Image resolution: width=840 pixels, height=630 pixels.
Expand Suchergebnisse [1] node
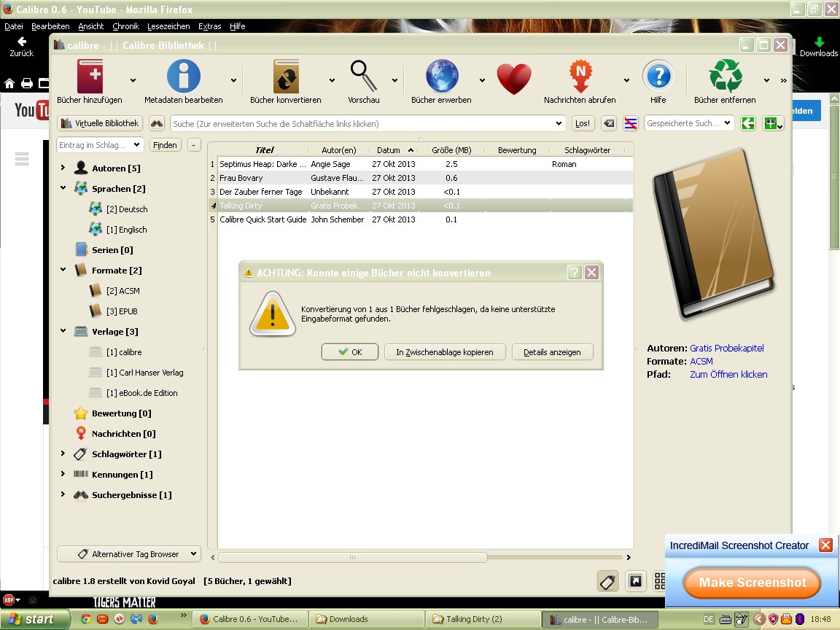coord(63,494)
